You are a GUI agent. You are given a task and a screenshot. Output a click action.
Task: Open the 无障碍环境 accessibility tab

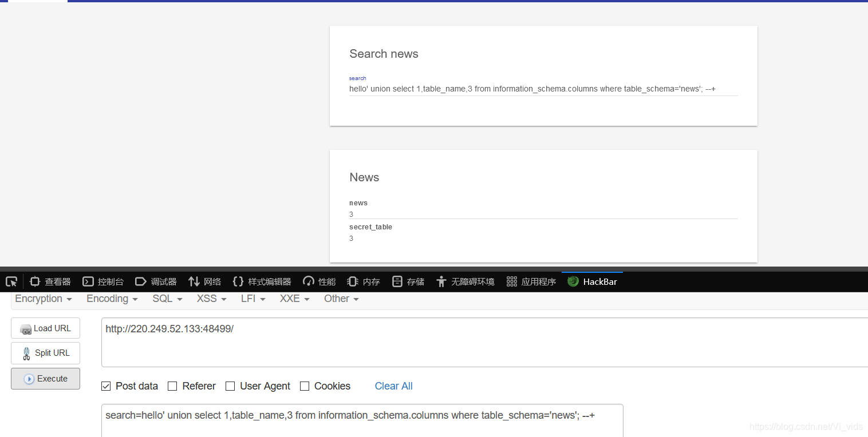[465, 281]
